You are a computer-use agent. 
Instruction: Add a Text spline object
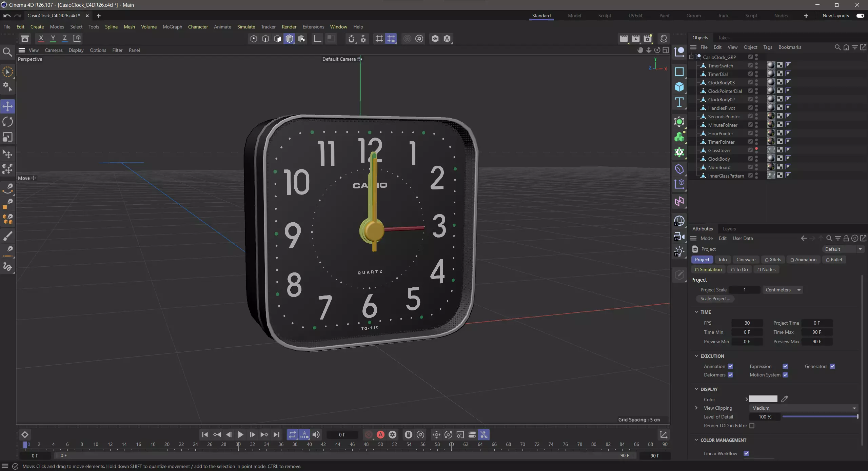click(x=679, y=102)
